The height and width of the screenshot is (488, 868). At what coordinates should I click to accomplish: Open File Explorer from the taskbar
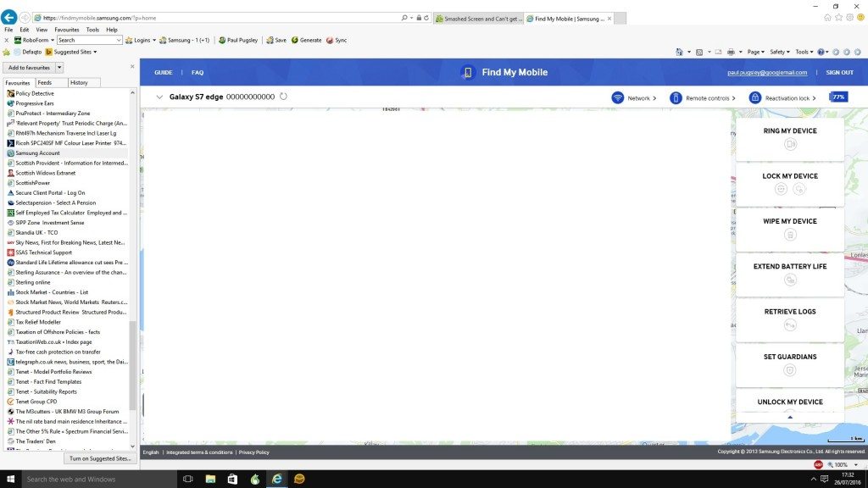(x=210, y=479)
